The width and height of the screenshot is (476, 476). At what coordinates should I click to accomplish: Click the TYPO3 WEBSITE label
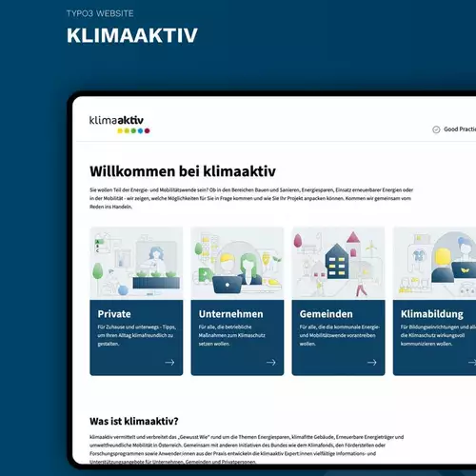(100, 13)
